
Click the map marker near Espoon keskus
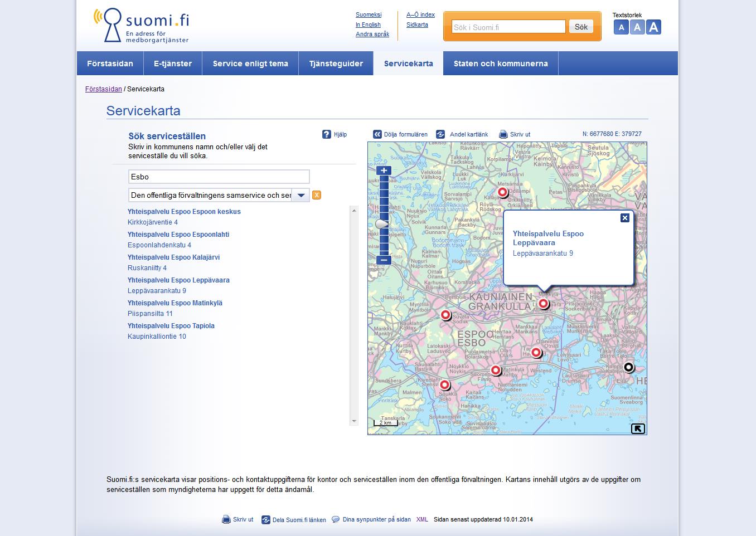(x=445, y=315)
